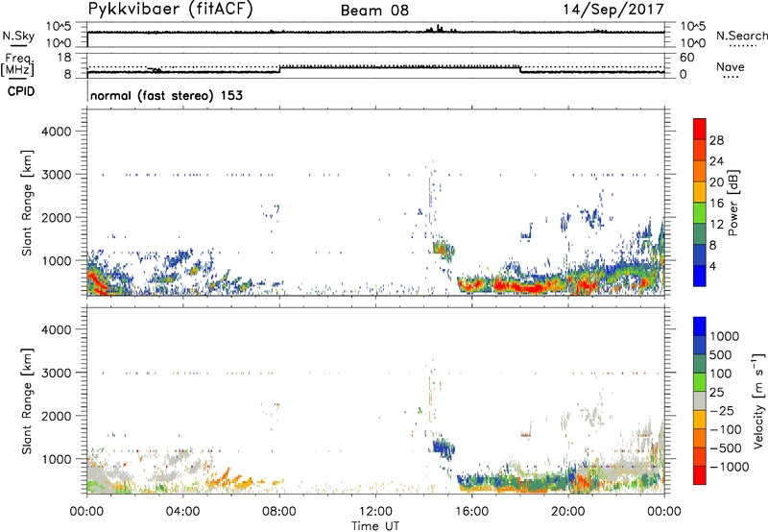The width and height of the screenshot is (768, 532).
Task: Click the "4000" tick on the power panel
Action: point(57,132)
